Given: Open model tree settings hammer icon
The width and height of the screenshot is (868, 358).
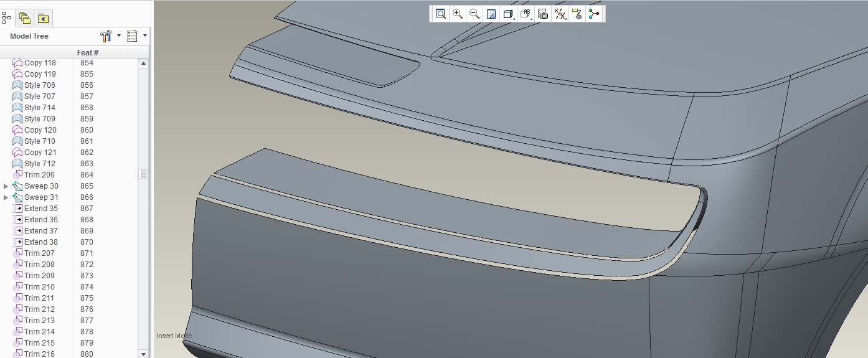Looking at the screenshot, I should [106, 36].
